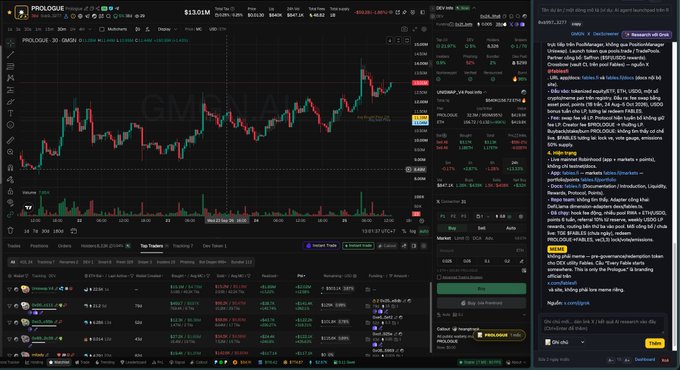Expand the 0x89 trader row
The width and height of the screenshot is (680, 370).
tap(10, 339)
